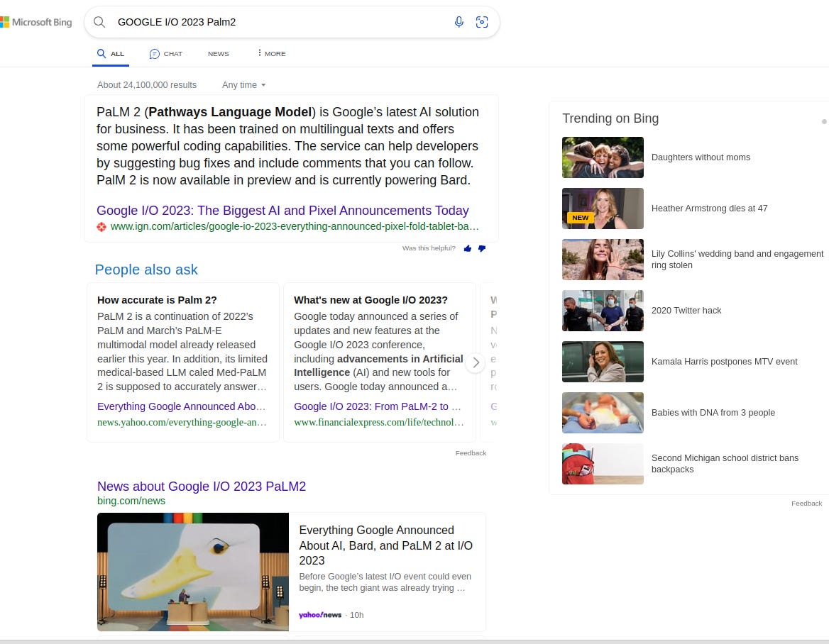Click the 'People also ask' heading
Viewport: 829px width, 644px height.
click(146, 270)
